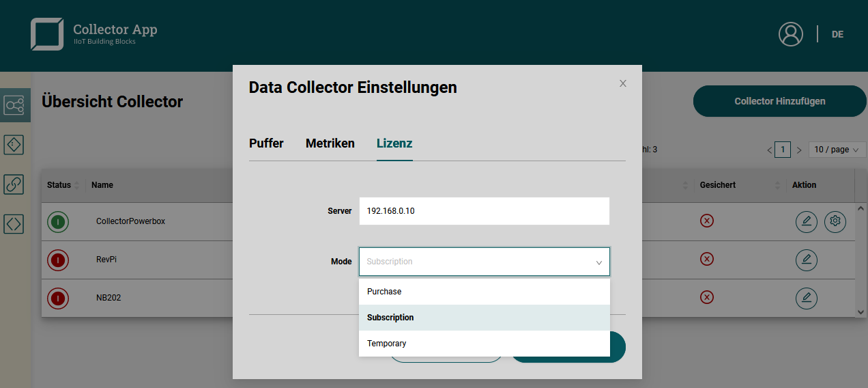Switch to the Puffer tab
Screen dimensions: 868x388
(266, 143)
